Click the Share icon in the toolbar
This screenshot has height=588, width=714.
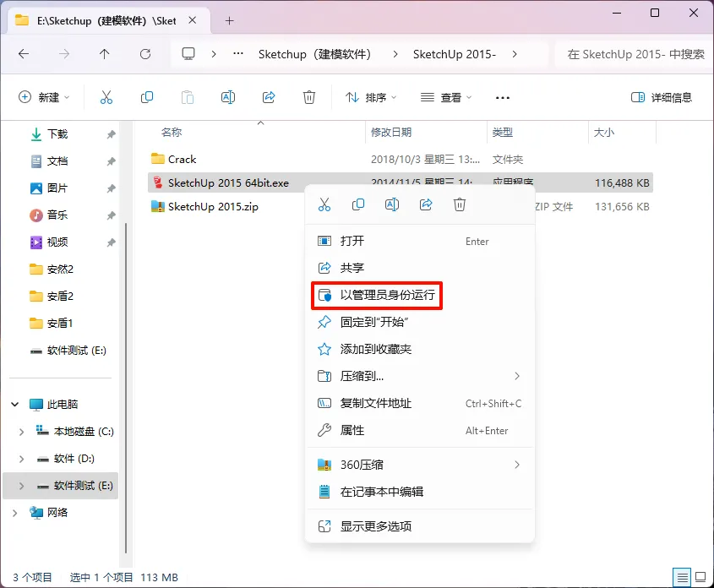(269, 97)
